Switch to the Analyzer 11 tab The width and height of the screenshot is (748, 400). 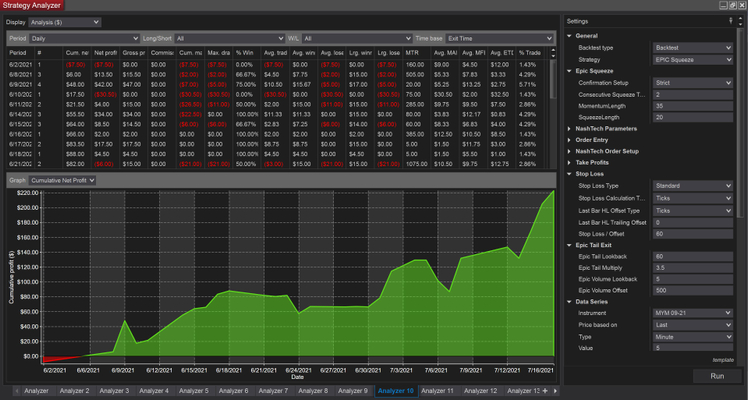pyautogui.click(x=438, y=390)
